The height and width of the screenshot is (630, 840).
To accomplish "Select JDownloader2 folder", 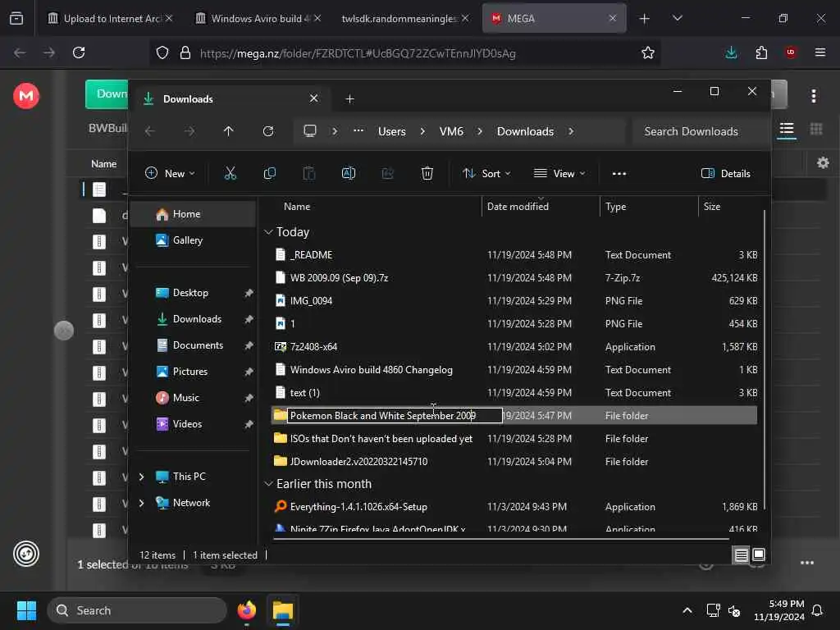I will (x=514, y=462).
